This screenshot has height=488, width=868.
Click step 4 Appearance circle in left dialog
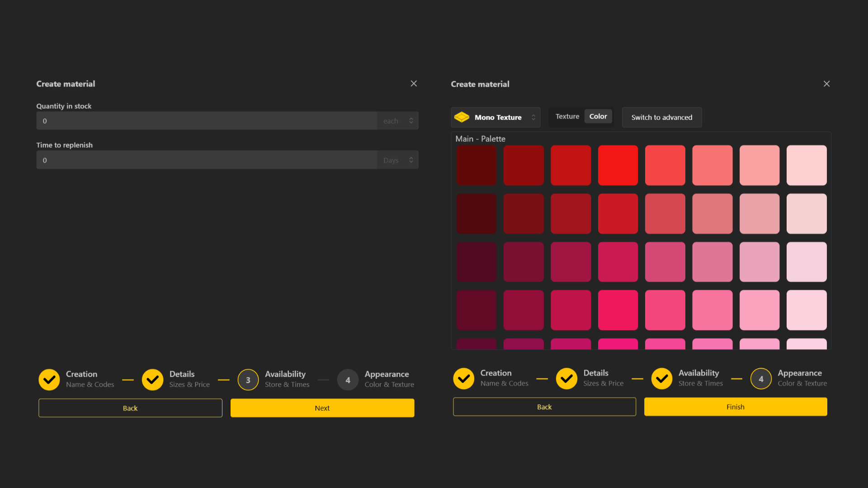point(348,380)
